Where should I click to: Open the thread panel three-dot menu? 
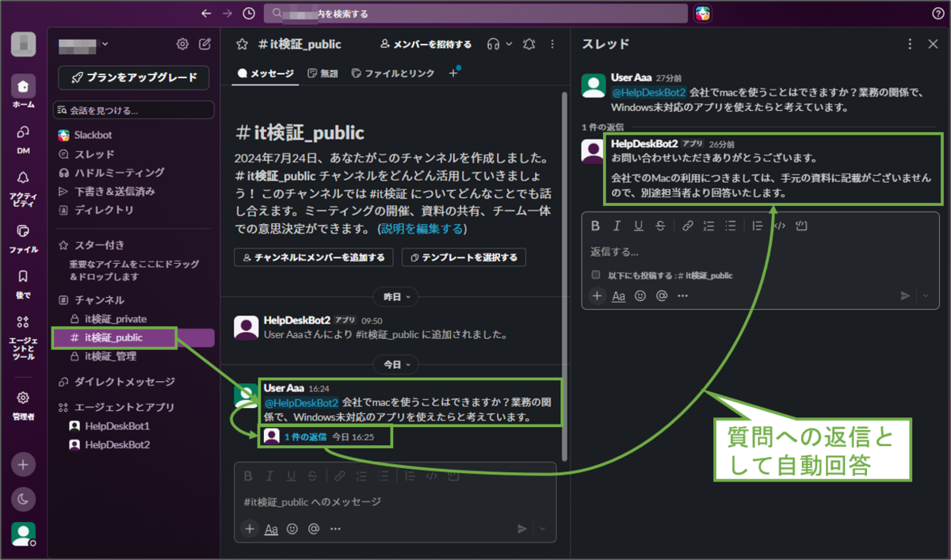[910, 44]
